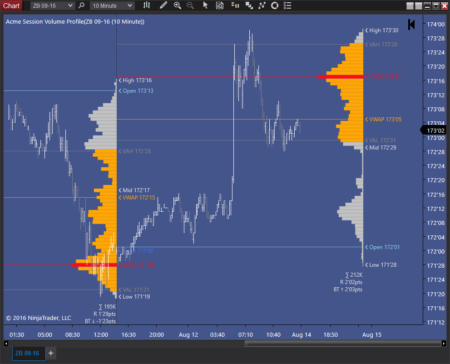Click the horizontal scrollbar thumb below chart
Image resolution: width=450 pixels, height=364 pixels.
pos(343,343)
